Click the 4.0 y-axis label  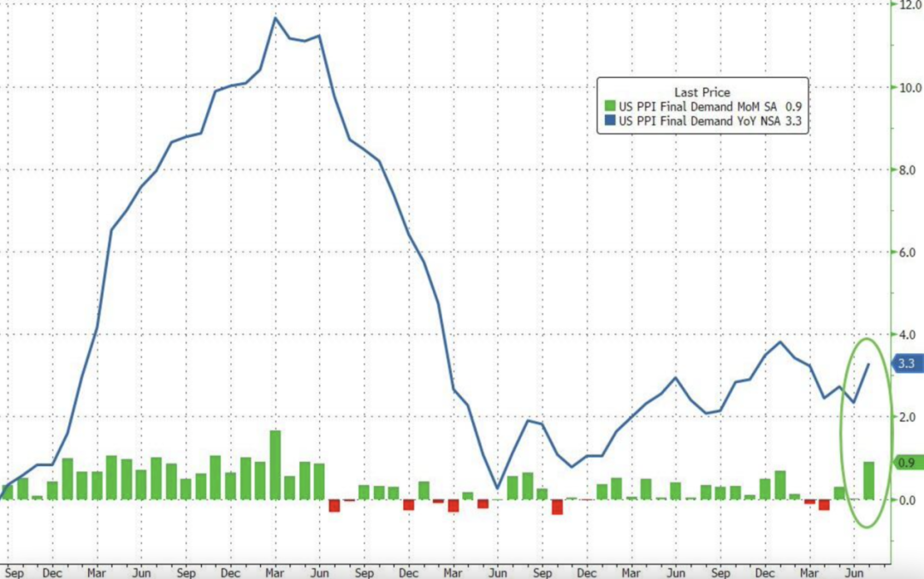coord(909,334)
